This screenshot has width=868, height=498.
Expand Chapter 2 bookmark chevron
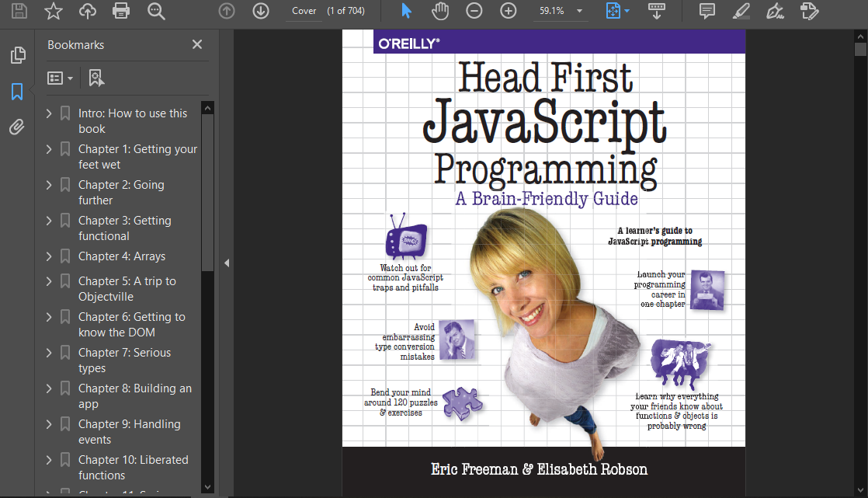coord(49,185)
